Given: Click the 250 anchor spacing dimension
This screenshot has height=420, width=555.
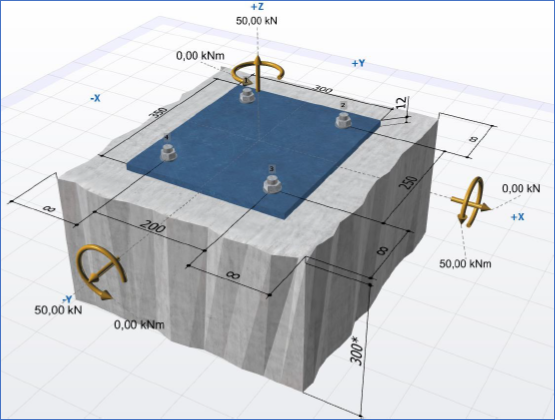Looking at the screenshot, I should click(408, 182).
